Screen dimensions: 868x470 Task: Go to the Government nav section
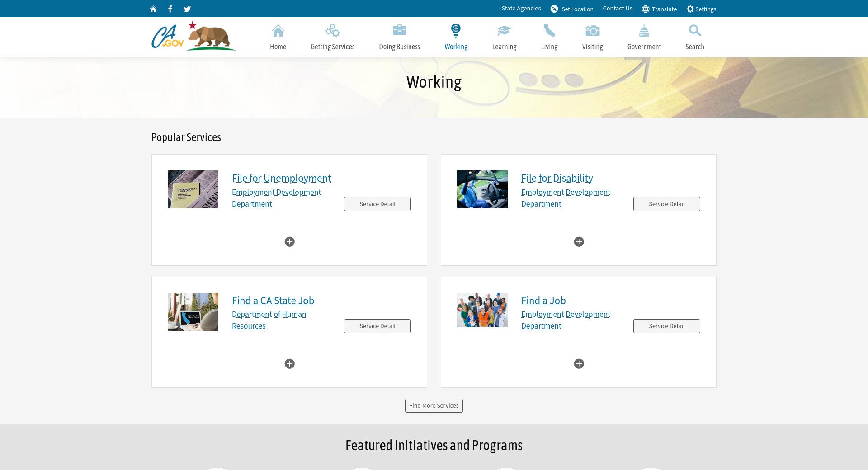644,37
